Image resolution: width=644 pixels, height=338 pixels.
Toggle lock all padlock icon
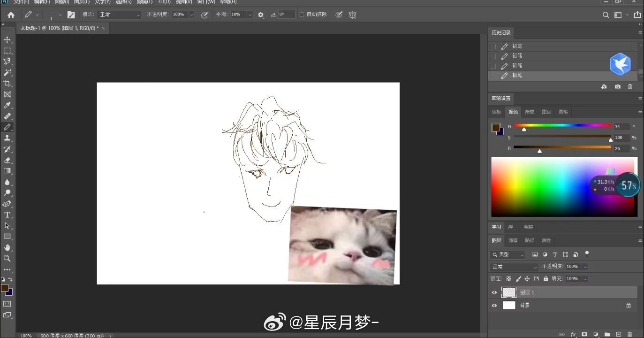click(546, 279)
